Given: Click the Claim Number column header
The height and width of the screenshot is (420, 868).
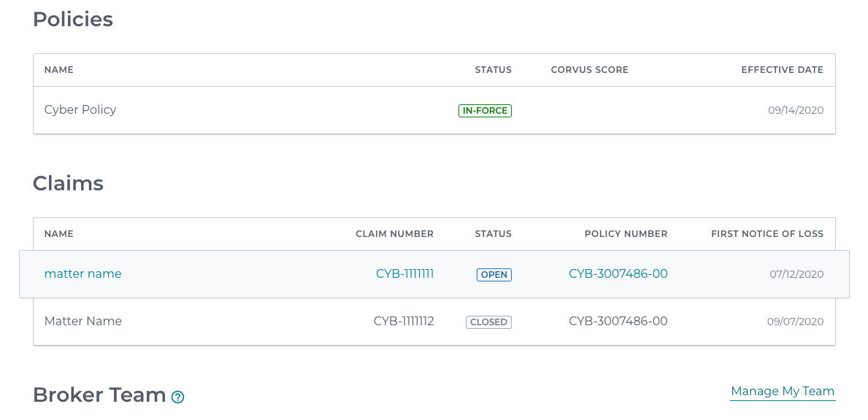Looking at the screenshot, I should [395, 234].
